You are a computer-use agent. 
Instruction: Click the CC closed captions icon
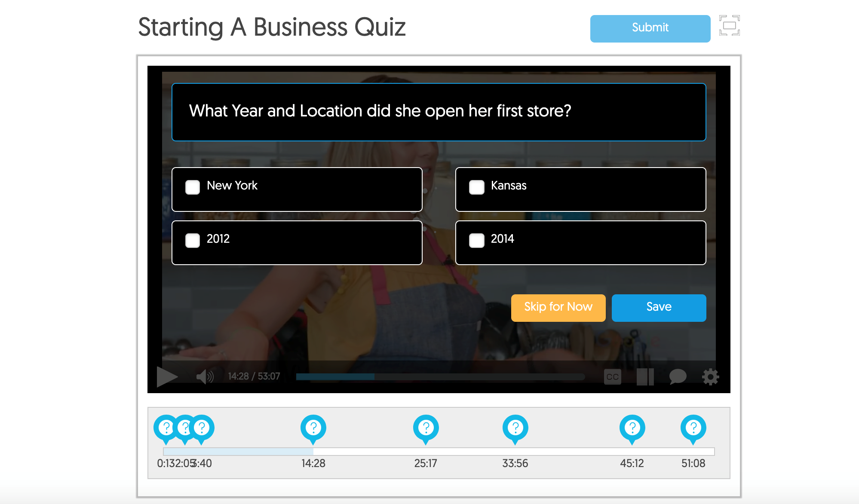click(x=614, y=376)
